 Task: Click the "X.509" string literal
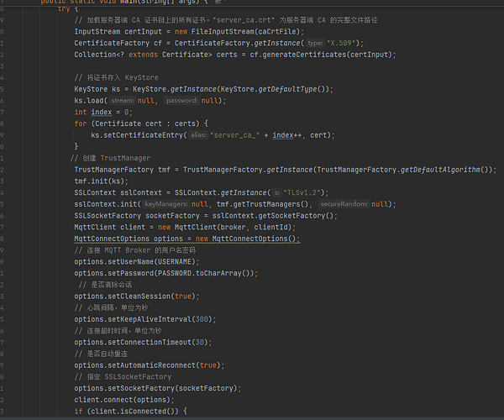tap(345, 42)
